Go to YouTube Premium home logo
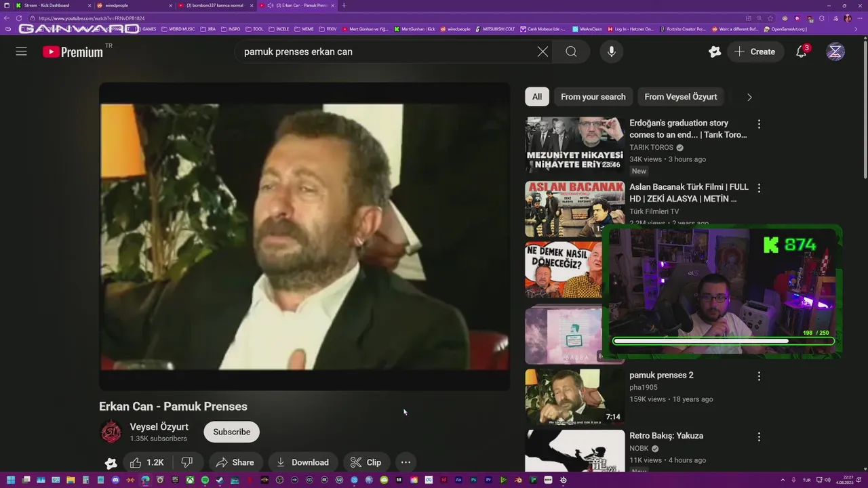Screen dimensions: 868x488 coord(73,52)
